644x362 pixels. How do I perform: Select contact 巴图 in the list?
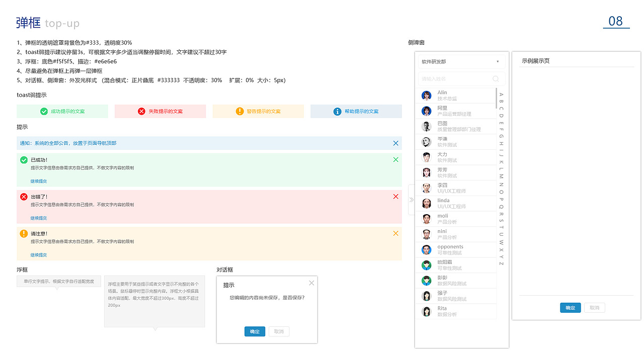click(456, 126)
